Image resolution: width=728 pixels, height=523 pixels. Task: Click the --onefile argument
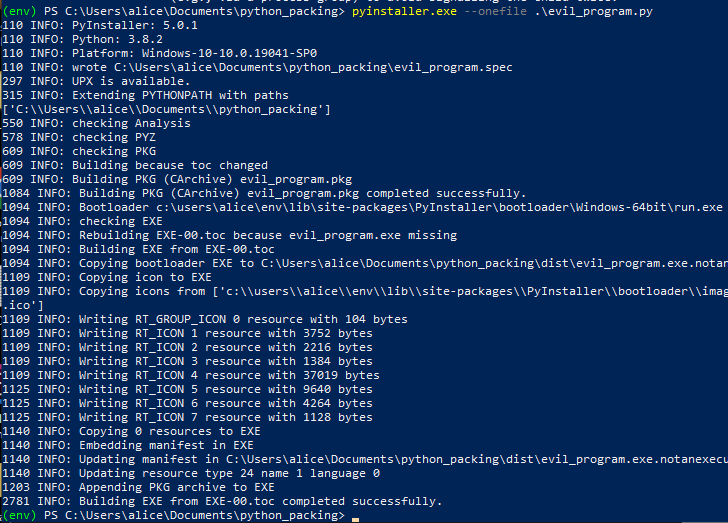[495, 12]
